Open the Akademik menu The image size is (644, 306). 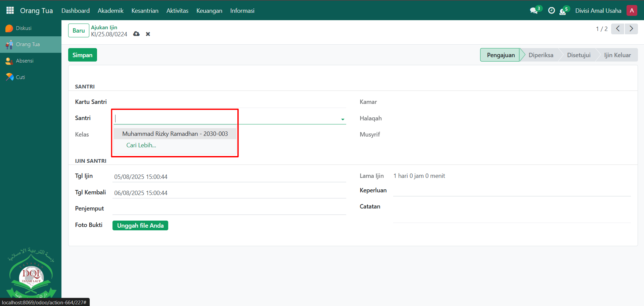tap(110, 11)
